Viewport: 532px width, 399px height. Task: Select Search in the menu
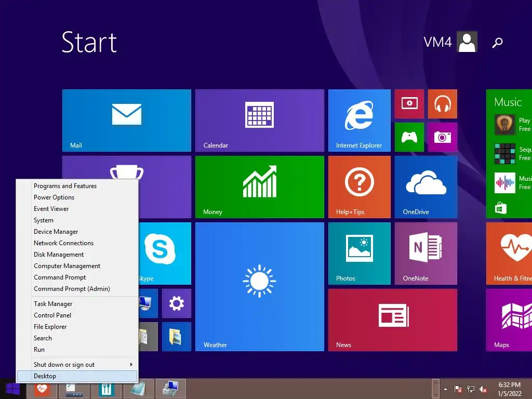tap(78, 338)
